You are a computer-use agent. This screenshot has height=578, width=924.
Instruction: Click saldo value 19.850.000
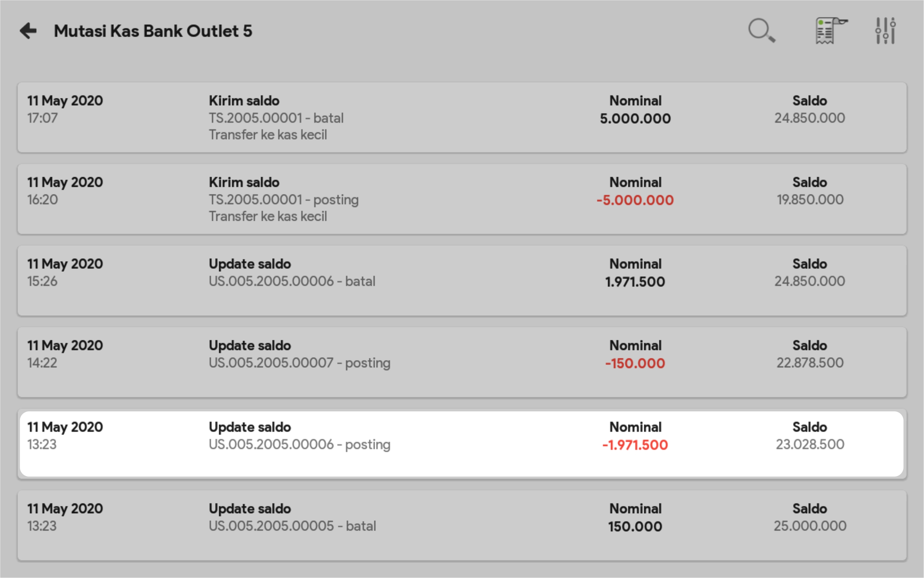pyautogui.click(x=810, y=200)
